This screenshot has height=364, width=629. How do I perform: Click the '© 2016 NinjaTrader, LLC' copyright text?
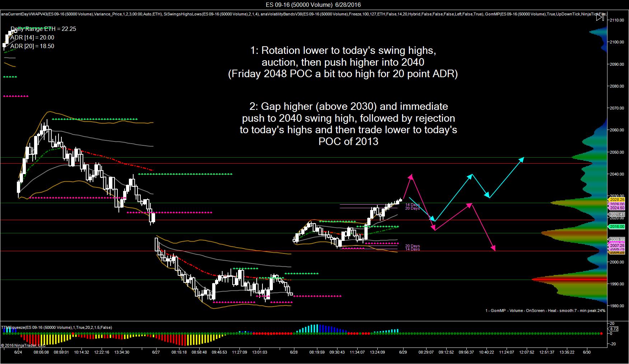[x=23, y=345]
